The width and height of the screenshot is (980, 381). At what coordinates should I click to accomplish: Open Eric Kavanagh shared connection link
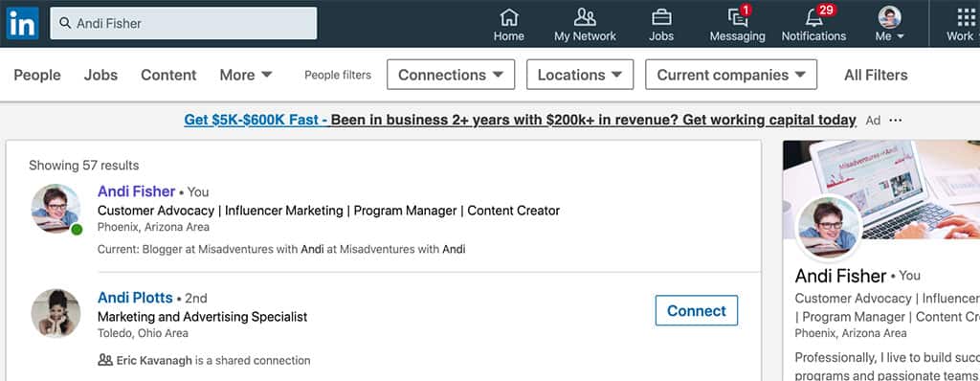pos(154,360)
